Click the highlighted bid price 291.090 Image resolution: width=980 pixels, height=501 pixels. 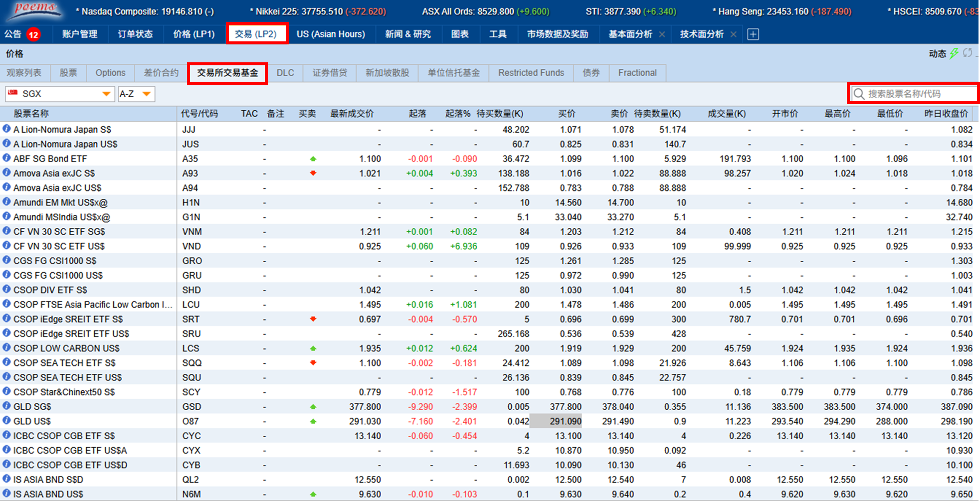(556, 421)
